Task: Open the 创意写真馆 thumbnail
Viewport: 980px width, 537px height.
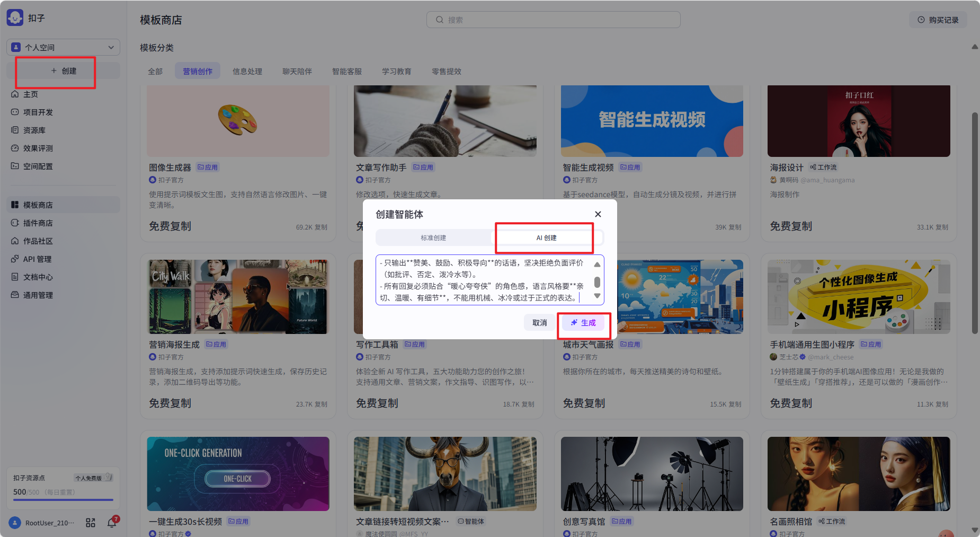Action: click(652, 474)
